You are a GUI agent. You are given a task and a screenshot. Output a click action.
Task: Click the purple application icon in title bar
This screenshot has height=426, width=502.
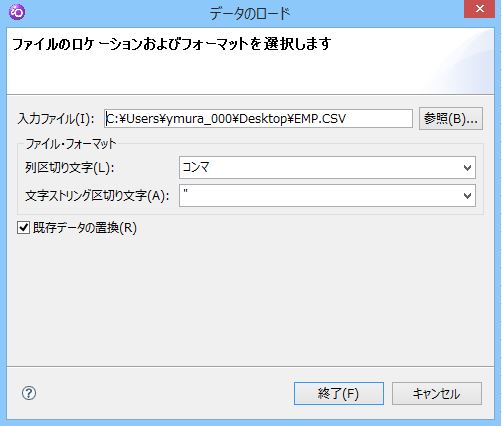click(x=17, y=13)
